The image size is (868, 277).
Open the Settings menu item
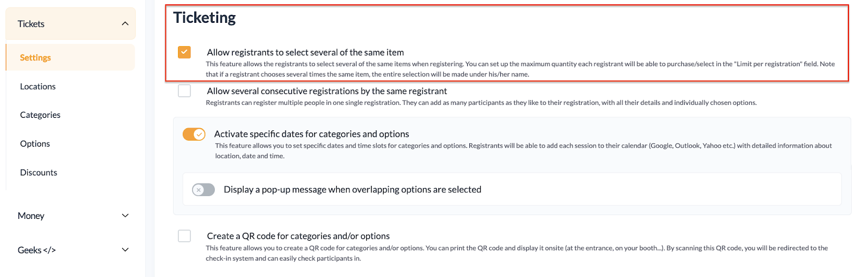35,58
